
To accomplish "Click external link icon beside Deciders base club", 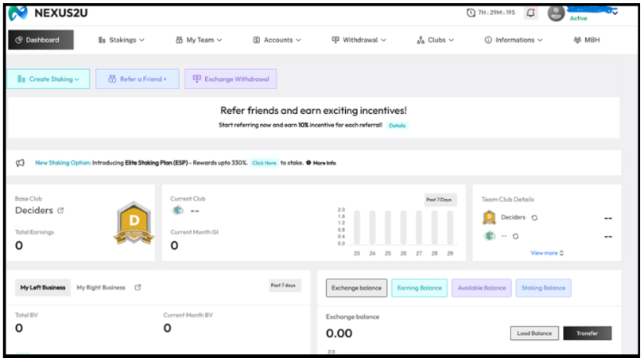I will pos(60,211).
